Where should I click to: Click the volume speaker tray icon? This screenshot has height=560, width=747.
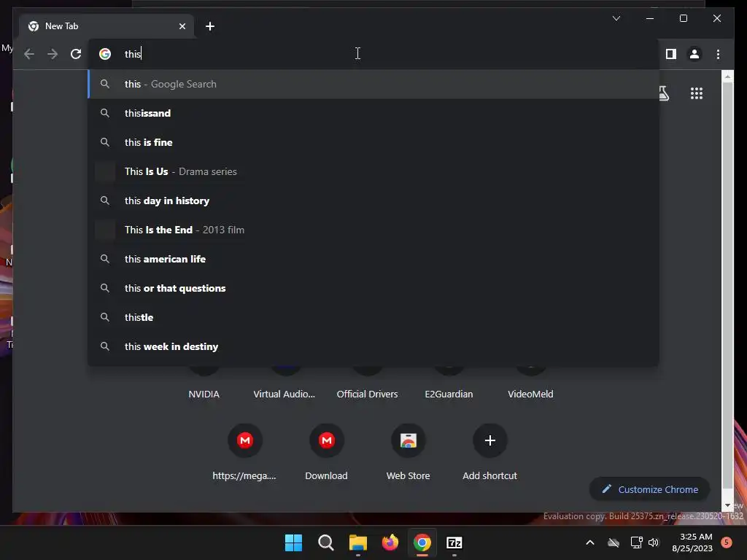653,542
